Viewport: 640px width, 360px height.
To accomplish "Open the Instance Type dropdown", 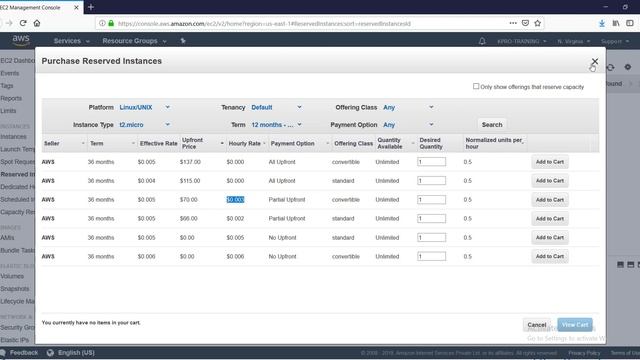I will coord(144,125).
